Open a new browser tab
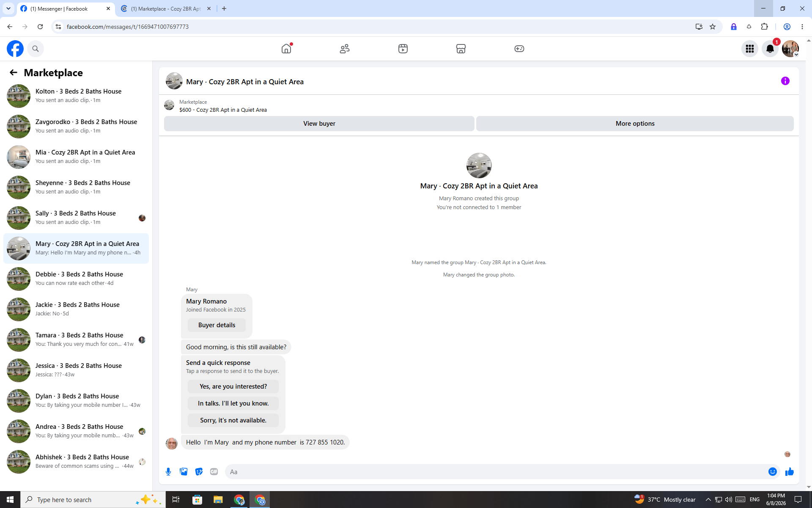This screenshot has width=812, height=508. pos(224,8)
